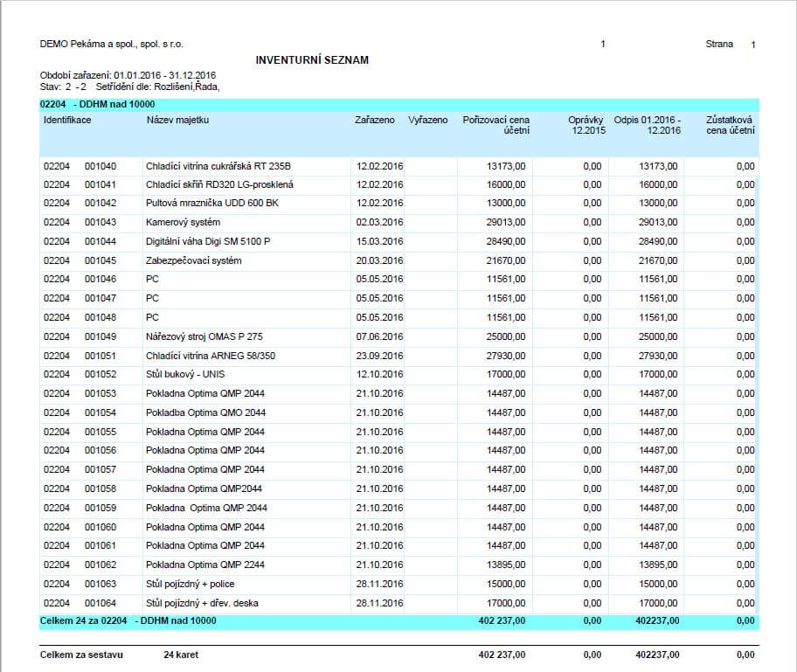The height and width of the screenshot is (672, 797).
Task: Select Pokladna Optima QMP 2244 item
Action: 204,565
